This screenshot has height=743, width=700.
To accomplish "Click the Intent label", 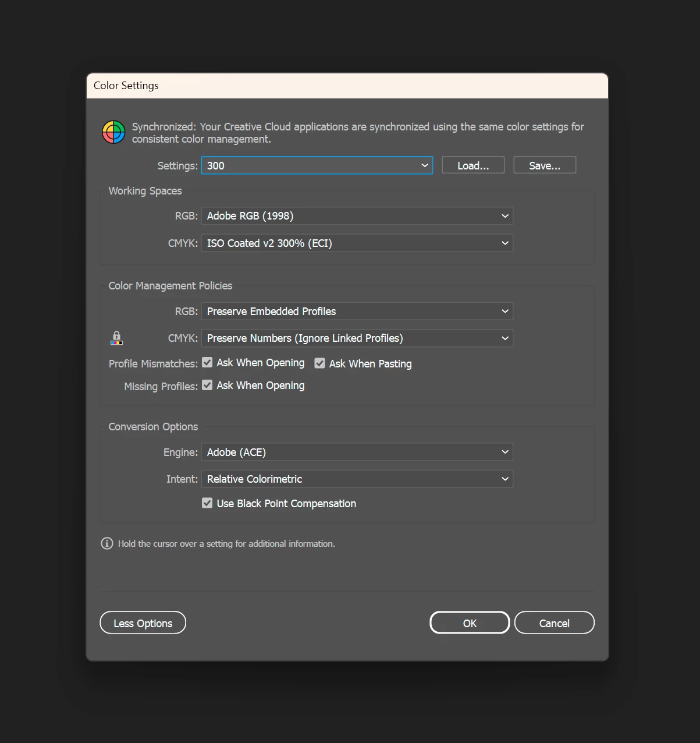I will pos(182,479).
